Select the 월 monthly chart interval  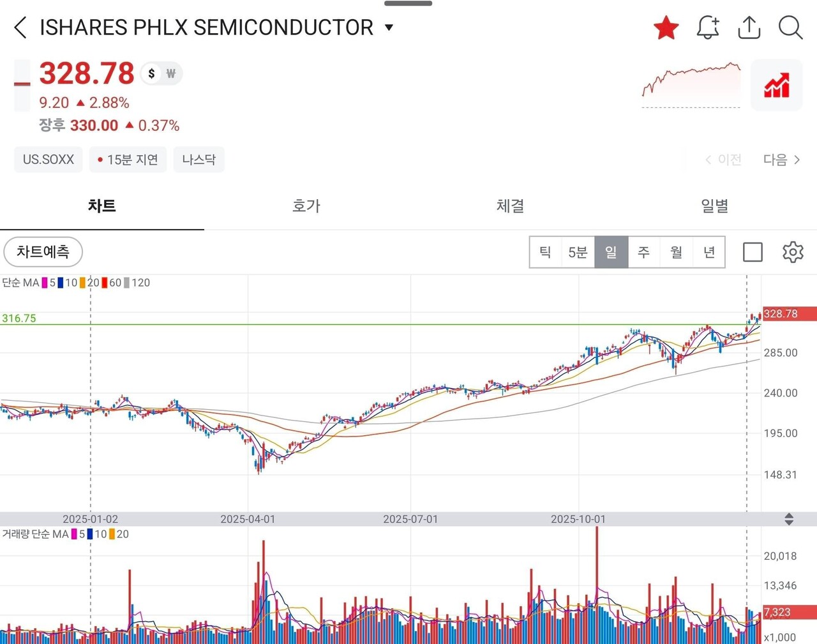point(676,252)
